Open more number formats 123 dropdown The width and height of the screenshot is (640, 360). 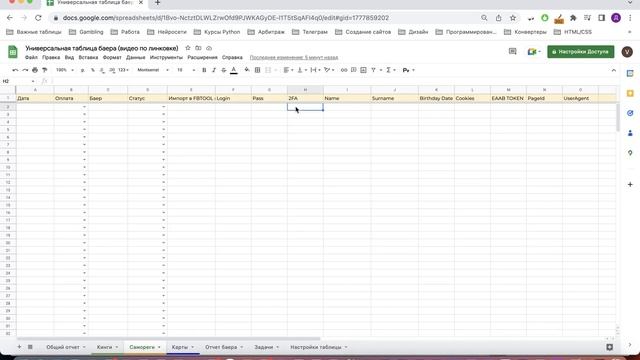(x=123, y=70)
